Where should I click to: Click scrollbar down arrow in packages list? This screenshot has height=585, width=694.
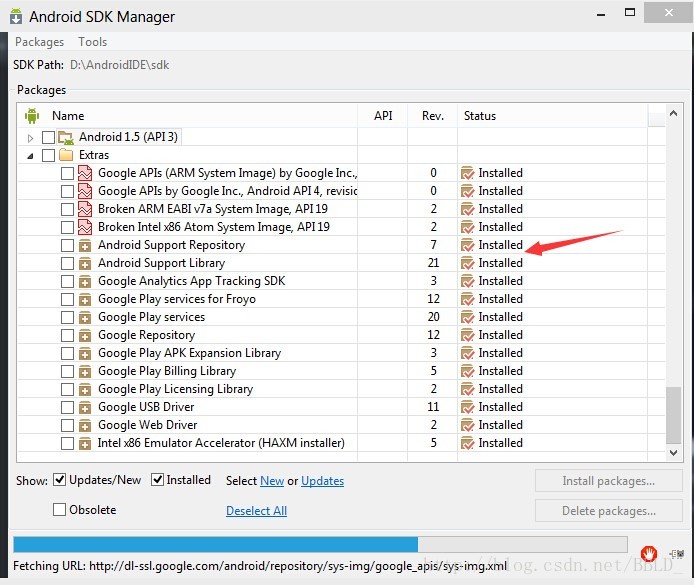pos(674,453)
